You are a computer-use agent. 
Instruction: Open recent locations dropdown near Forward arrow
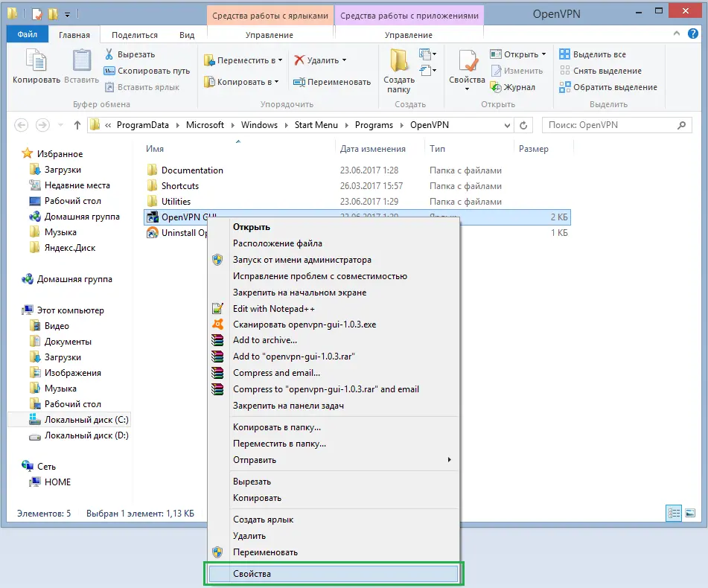pos(60,125)
